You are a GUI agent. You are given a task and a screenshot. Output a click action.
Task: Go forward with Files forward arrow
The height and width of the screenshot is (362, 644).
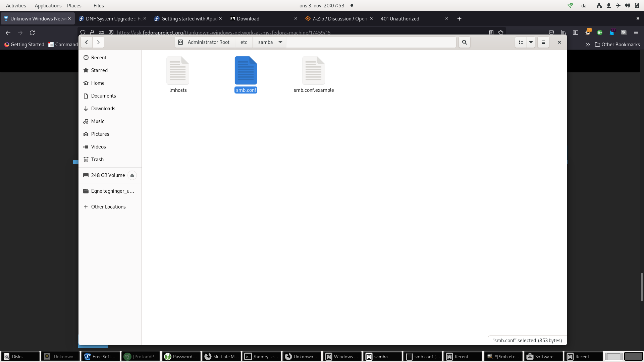[98, 42]
